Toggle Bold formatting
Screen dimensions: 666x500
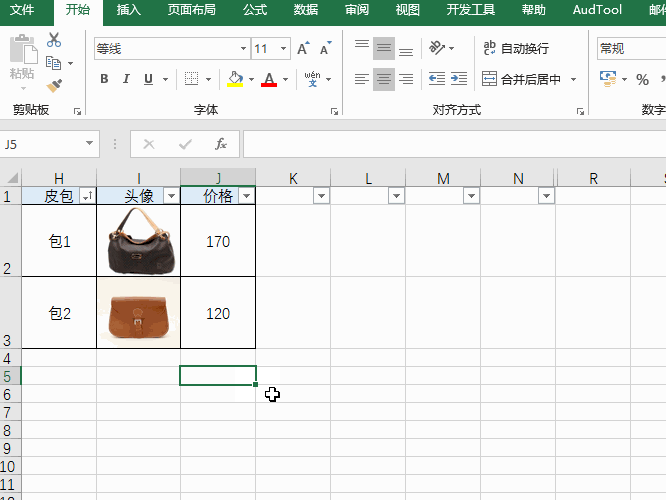click(104, 79)
